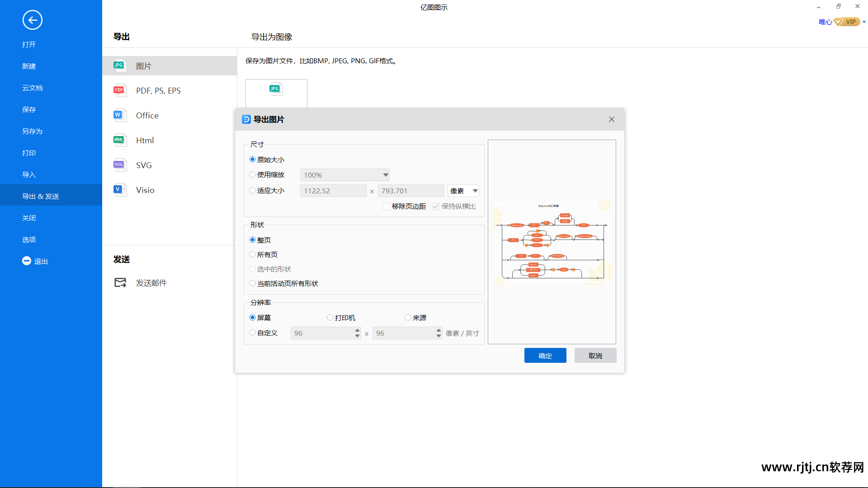The width and height of the screenshot is (868, 488).
Task: Click the Visio export icon
Action: click(118, 189)
